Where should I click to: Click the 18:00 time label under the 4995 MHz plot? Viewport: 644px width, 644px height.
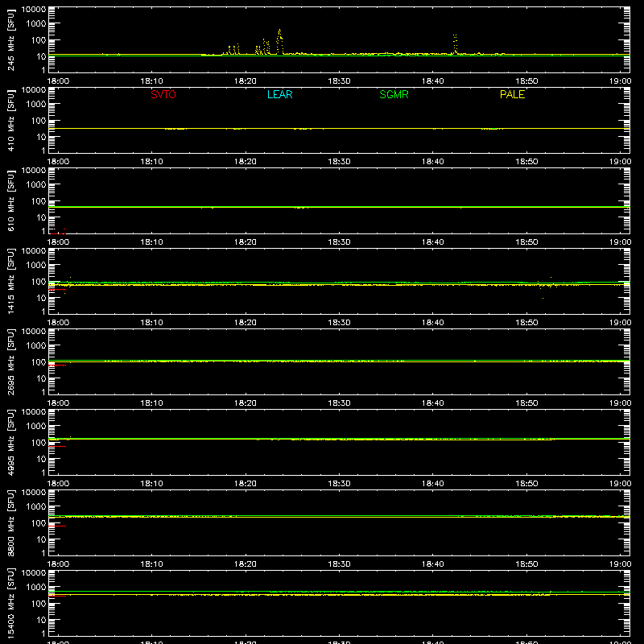58,484
